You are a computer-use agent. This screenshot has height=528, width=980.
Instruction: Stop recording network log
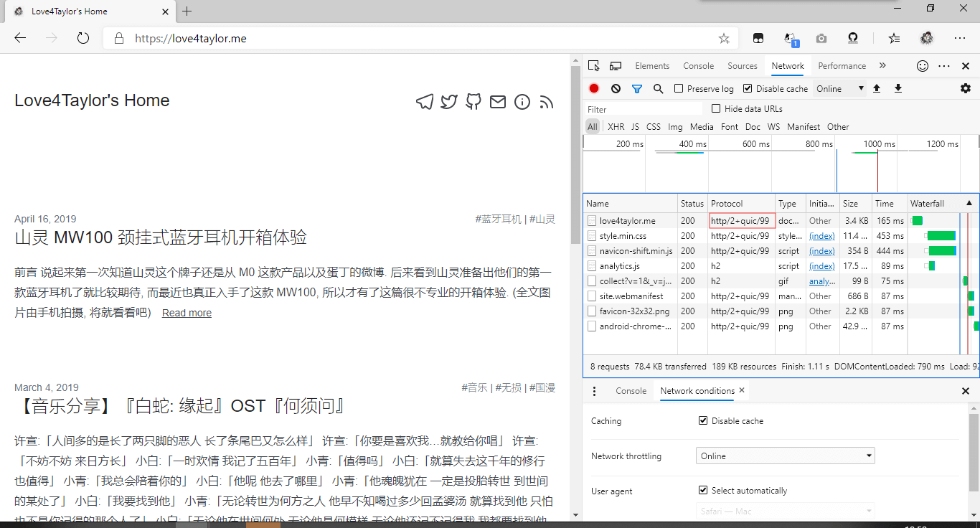593,88
